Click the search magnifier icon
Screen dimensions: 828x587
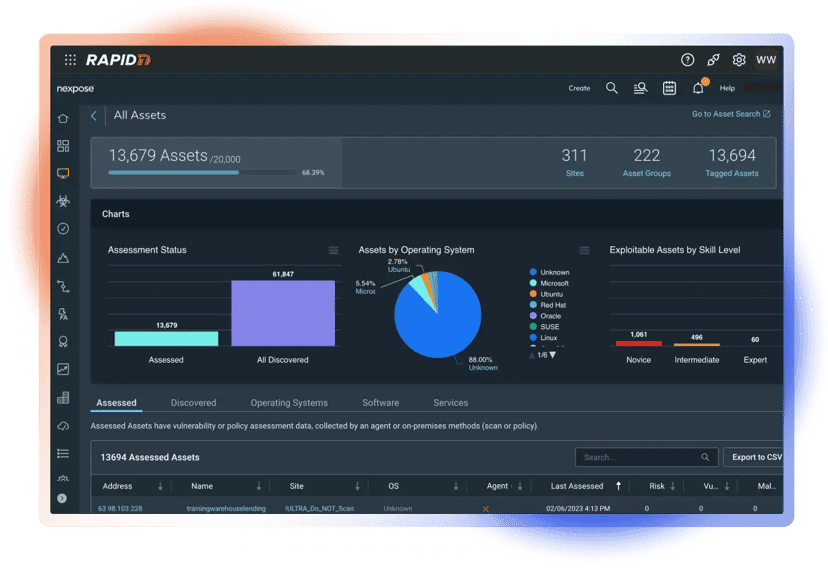click(611, 88)
